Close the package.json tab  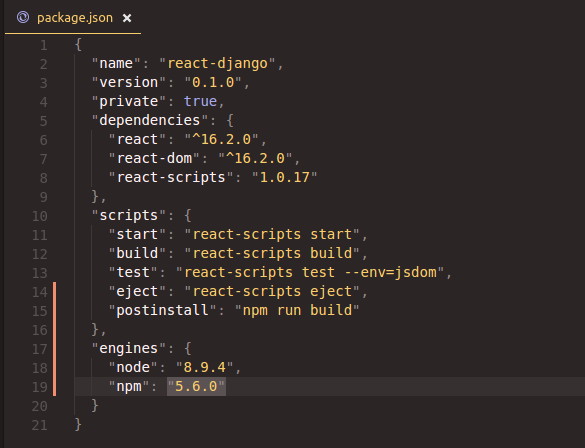127,18
